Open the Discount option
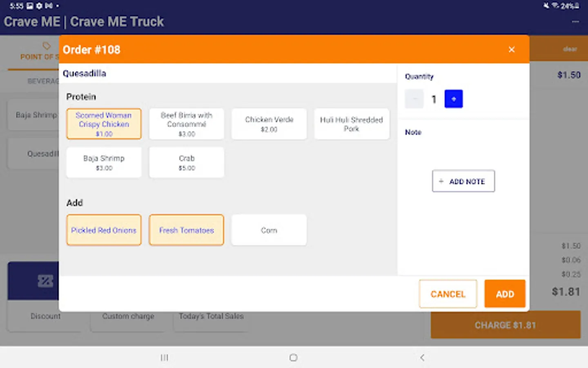The height and width of the screenshot is (368, 588). pos(45,316)
